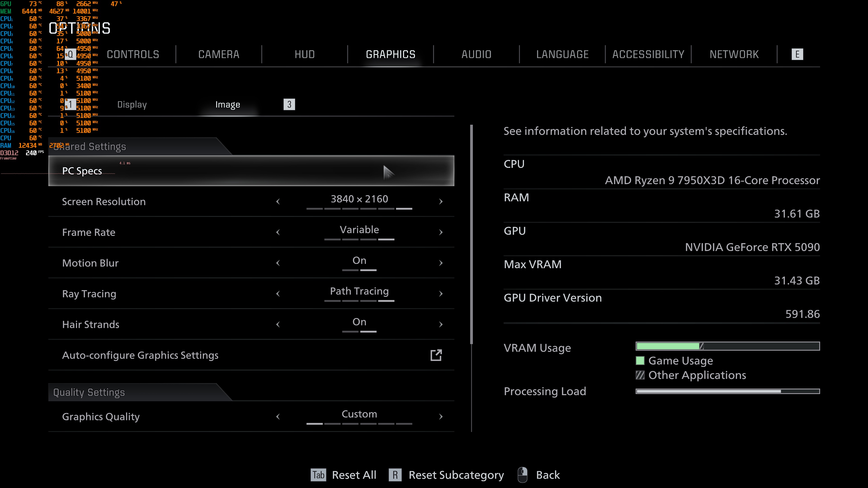Click the Tab key icon for Reset All

(x=318, y=475)
